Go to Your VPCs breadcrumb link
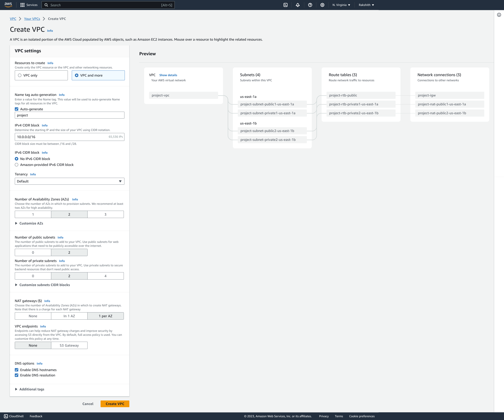 tap(32, 19)
